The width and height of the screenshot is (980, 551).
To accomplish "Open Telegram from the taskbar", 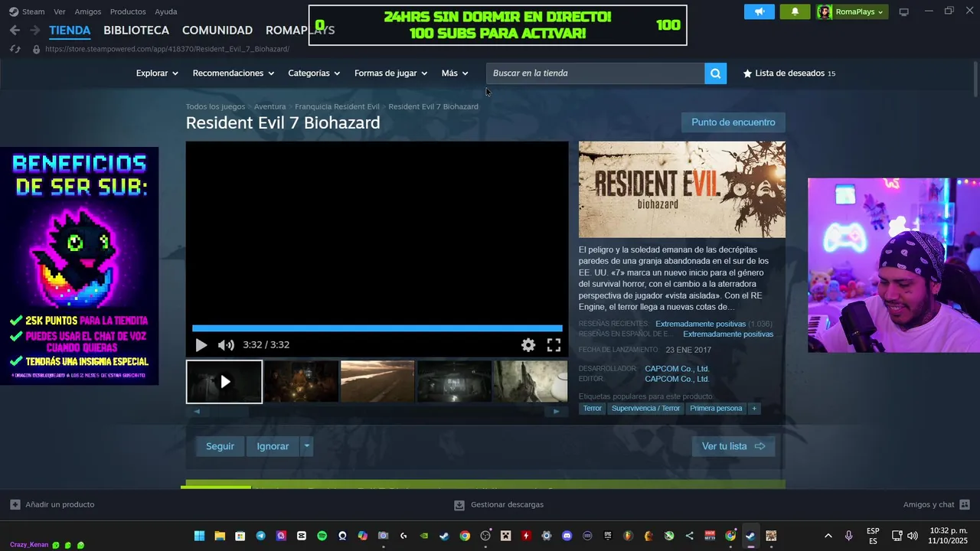I will (x=260, y=536).
